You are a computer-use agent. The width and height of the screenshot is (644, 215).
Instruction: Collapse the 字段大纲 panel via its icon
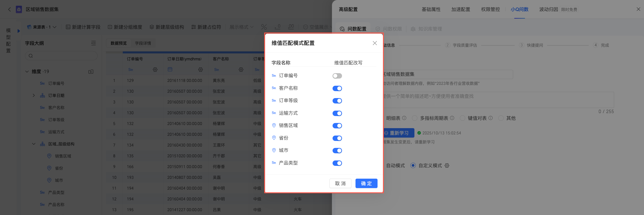point(94,43)
